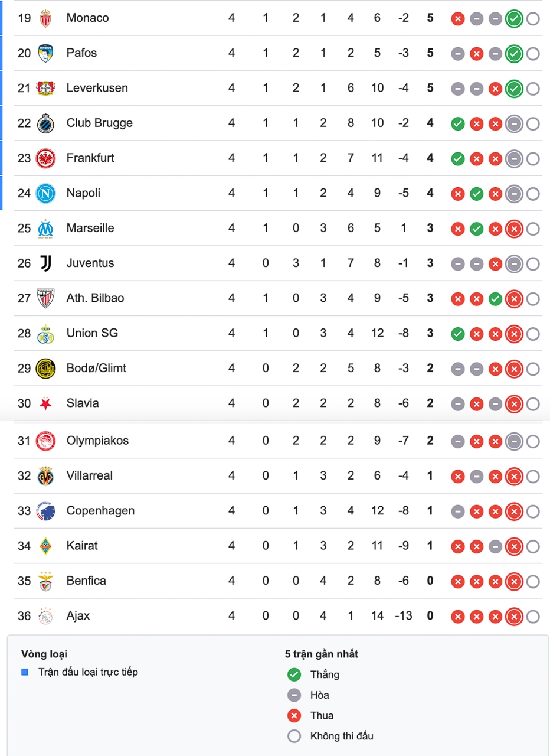Click the Club Brugge crest icon
The width and height of the screenshot is (550, 756).
coord(45,123)
